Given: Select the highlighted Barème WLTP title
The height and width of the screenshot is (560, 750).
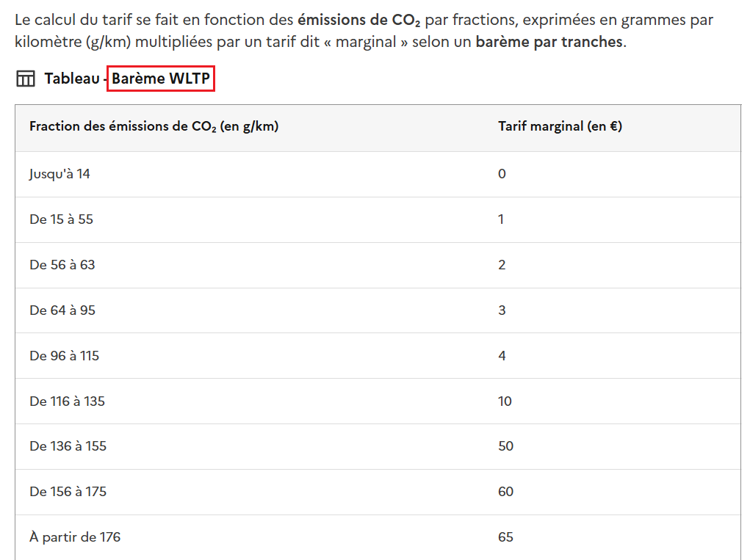Looking at the screenshot, I should 161,79.
